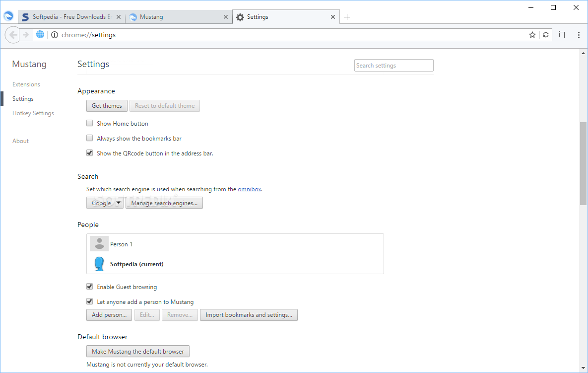Open a new tab with the plus button
The width and height of the screenshot is (588, 373).
347,17
